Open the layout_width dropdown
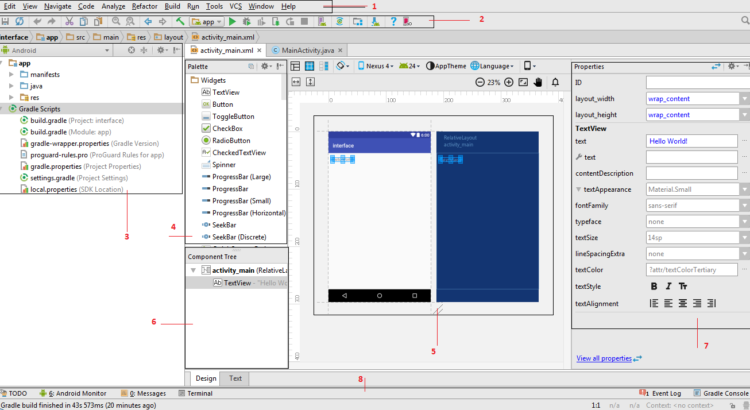 point(746,99)
